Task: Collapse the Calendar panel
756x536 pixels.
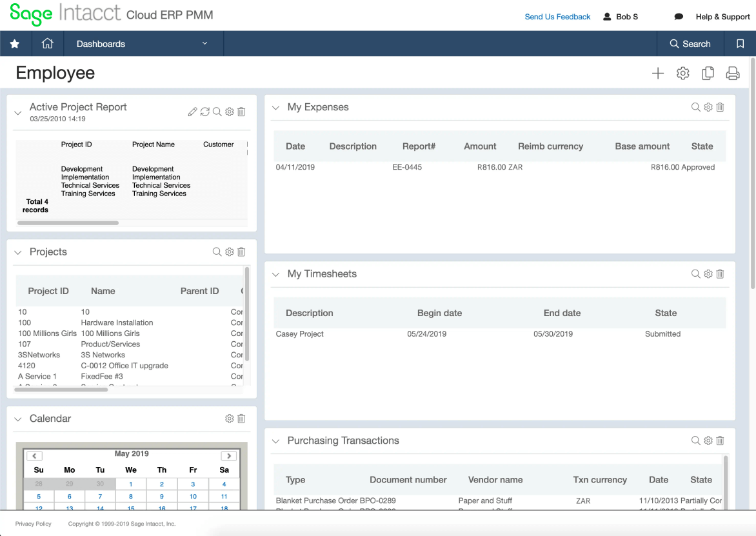Action: point(18,419)
